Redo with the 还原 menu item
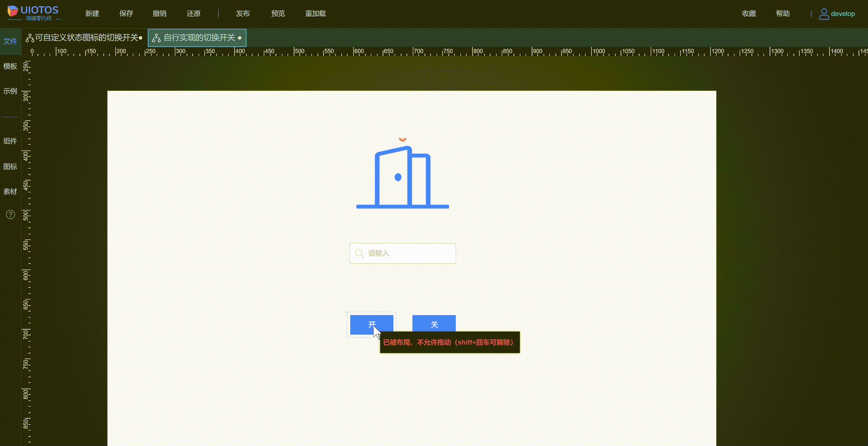The width and height of the screenshot is (868, 446). (x=194, y=13)
